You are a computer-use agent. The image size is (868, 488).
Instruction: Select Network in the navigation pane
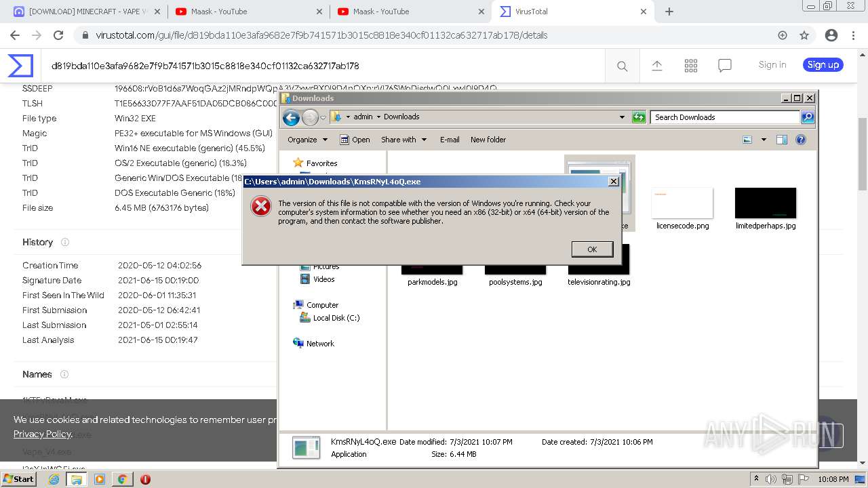[320, 344]
